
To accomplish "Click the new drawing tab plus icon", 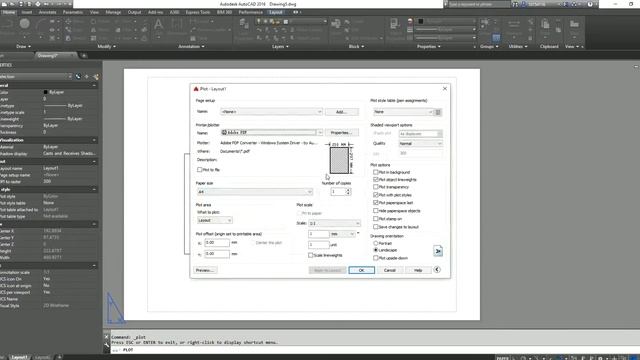I will coord(84,56).
